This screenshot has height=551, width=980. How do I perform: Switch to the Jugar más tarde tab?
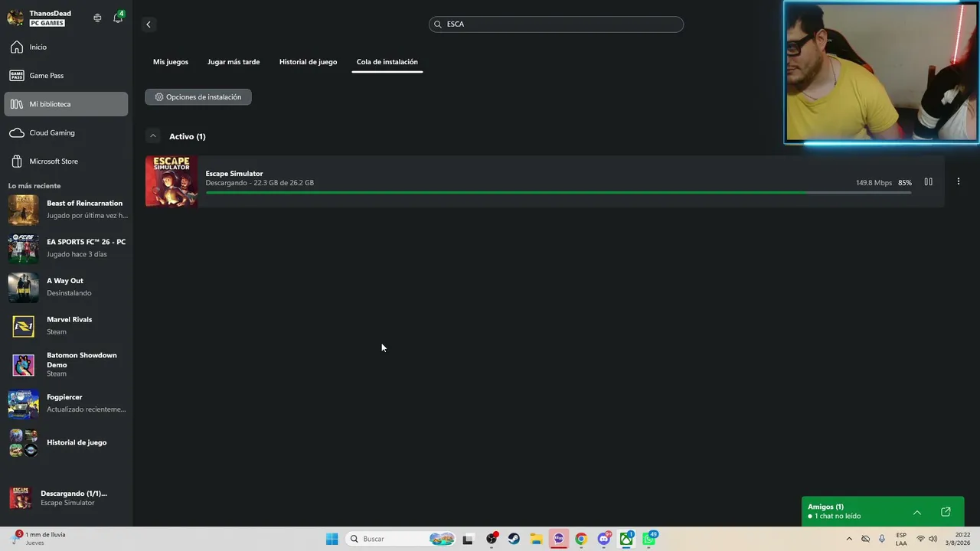pos(234,62)
